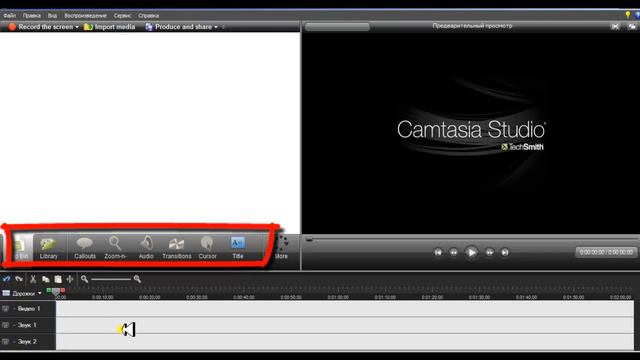
Task: Open the Справка menu
Action: click(x=148, y=16)
